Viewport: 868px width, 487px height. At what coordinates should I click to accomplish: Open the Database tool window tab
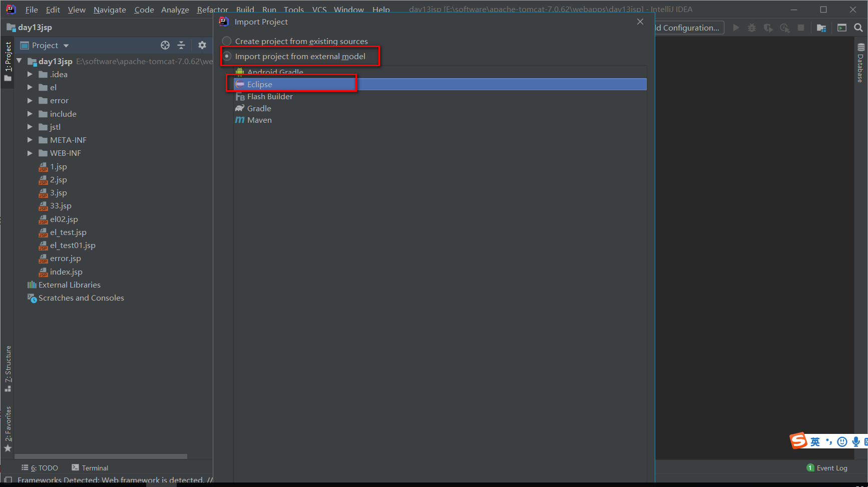point(860,63)
